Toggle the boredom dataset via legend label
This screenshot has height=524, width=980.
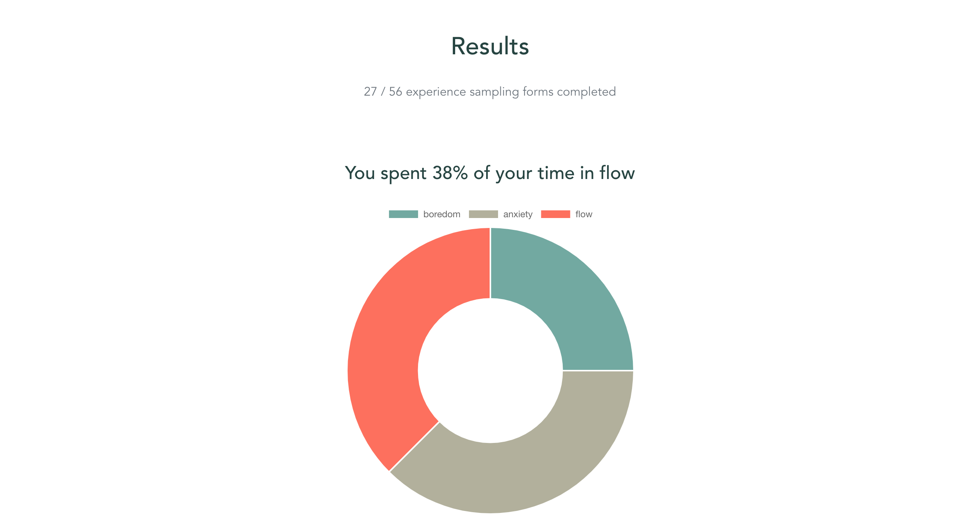click(442, 214)
